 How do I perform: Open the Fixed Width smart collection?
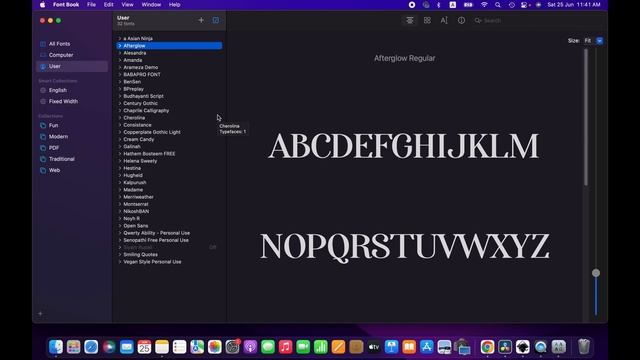point(63,101)
